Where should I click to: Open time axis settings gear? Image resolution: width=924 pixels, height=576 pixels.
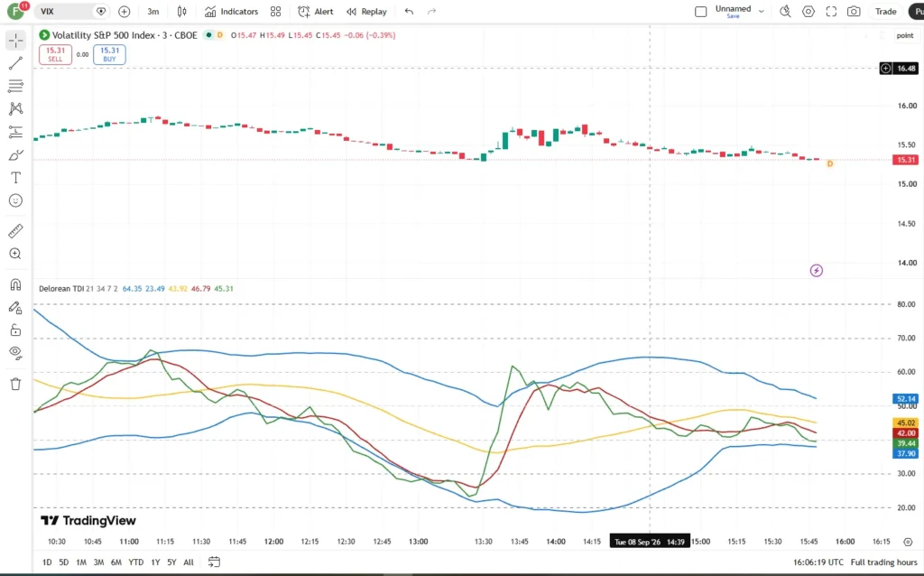pos(908,542)
